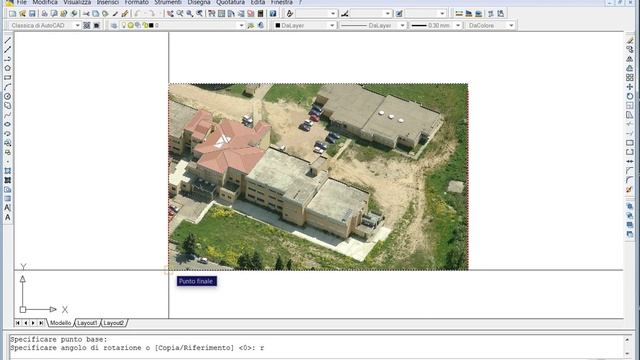Activate the Zoom Window icon
The height and width of the screenshot is (360, 640).
tap(190, 13)
